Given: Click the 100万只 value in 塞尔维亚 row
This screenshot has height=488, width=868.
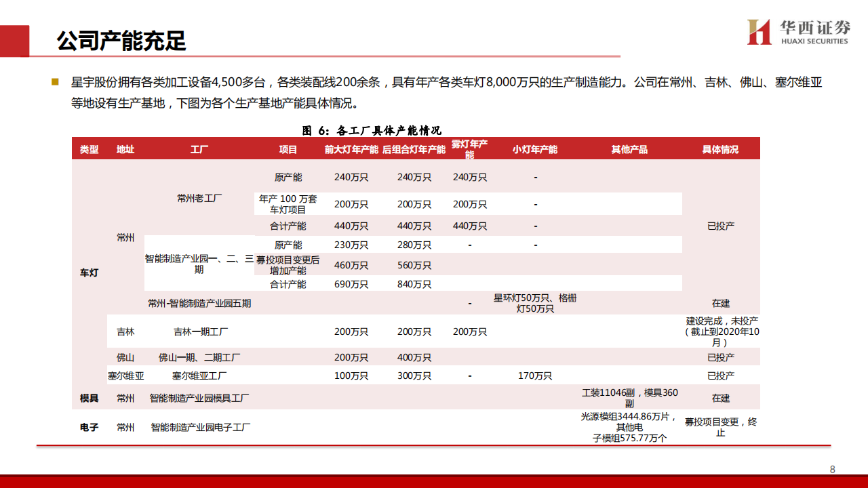Looking at the screenshot, I should click(x=351, y=375).
